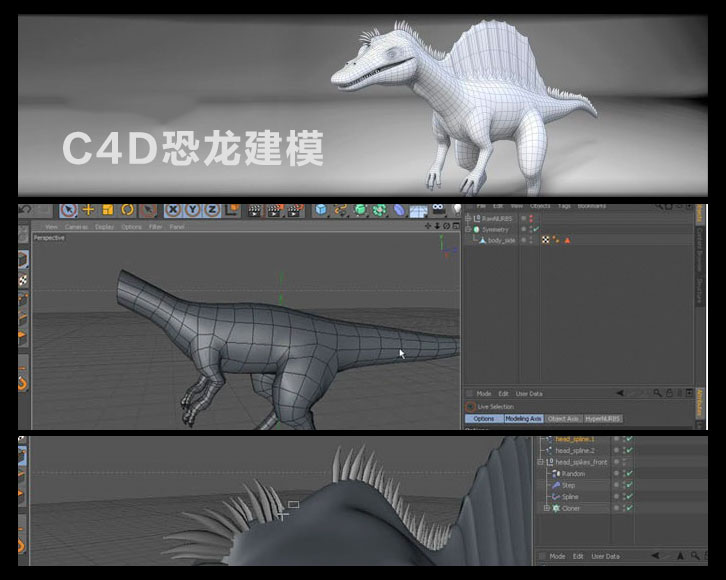Click the viewport maximize toggle icon

point(456,226)
